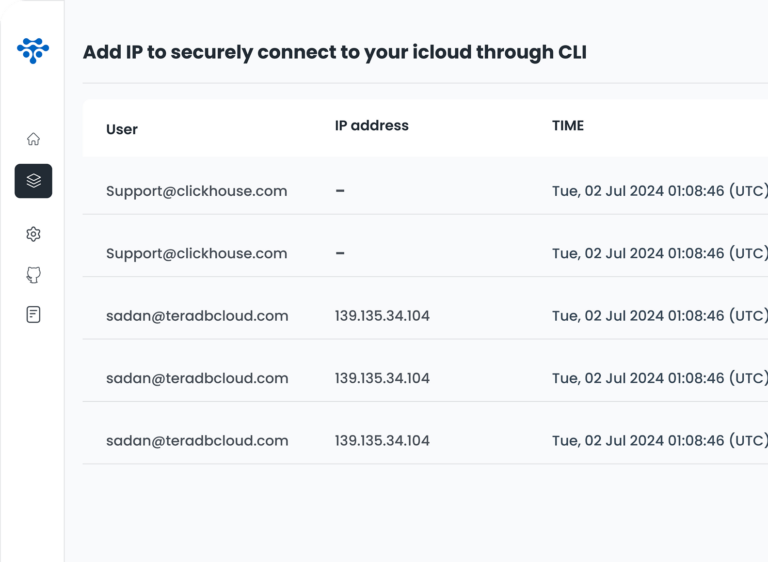The height and width of the screenshot is (562, 768).
Task: Click the dash IP placeholder in the first row
Action: point(340,191)
